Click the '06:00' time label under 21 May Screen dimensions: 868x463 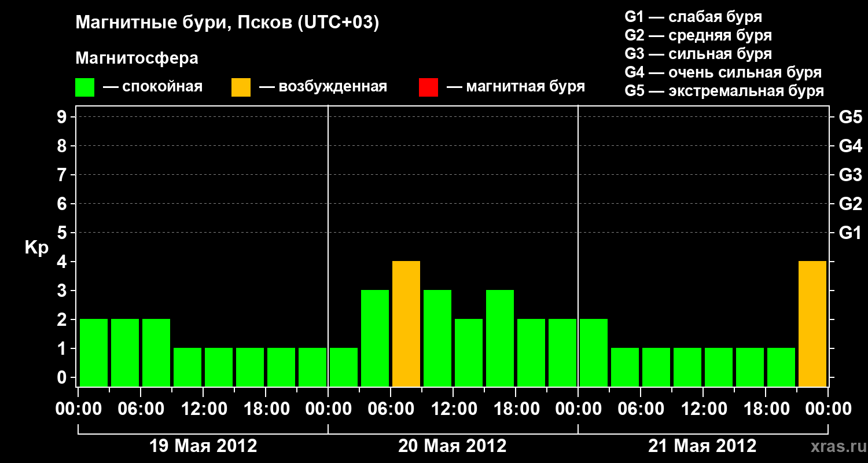(x=641, y=409)
